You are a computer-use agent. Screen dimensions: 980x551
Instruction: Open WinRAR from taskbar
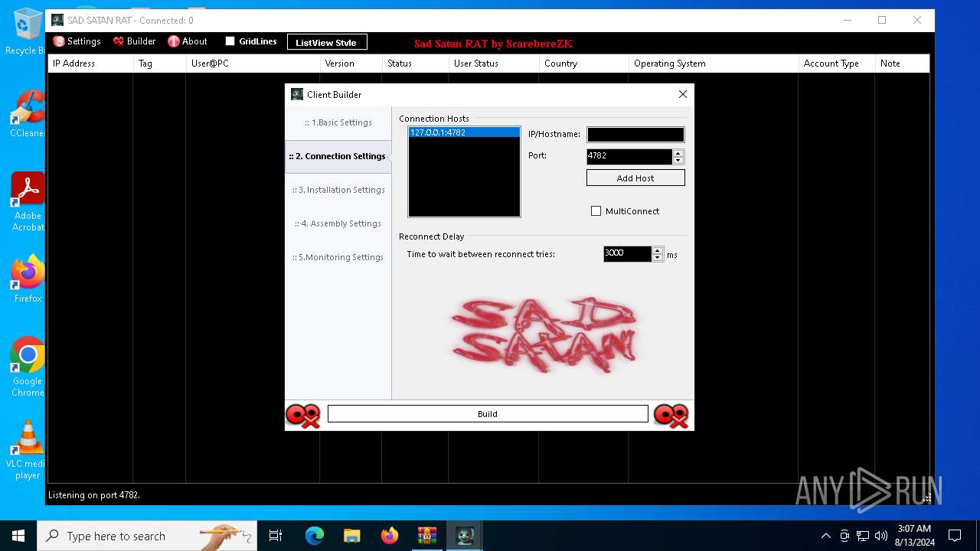426,536
